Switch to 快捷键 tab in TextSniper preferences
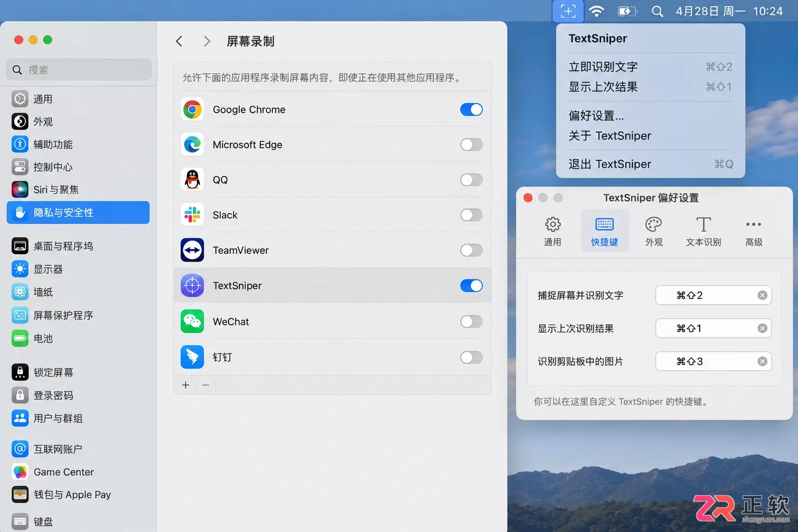 point(605,231)
